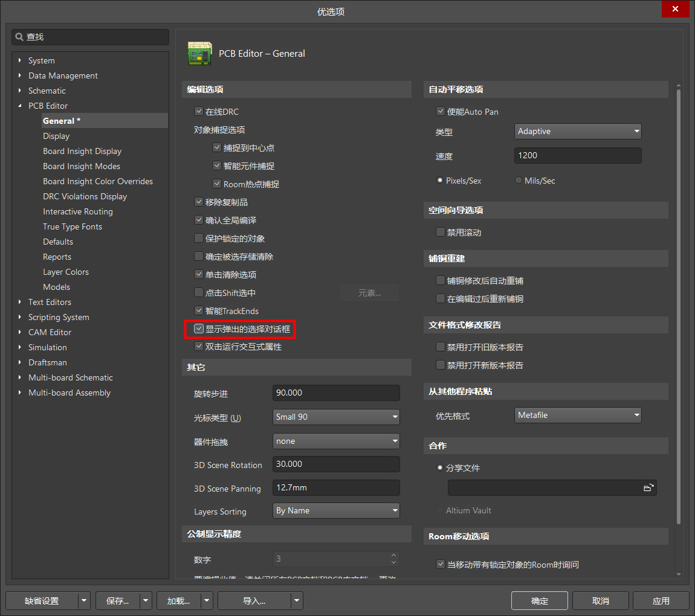The image size is (695, 616).
Task: Expand the Schematic tree node
Action: pos(20,91)
